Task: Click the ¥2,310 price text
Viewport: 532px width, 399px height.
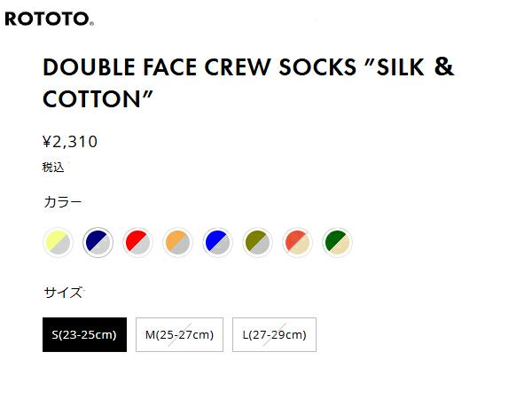Action: tap(70, 141)
